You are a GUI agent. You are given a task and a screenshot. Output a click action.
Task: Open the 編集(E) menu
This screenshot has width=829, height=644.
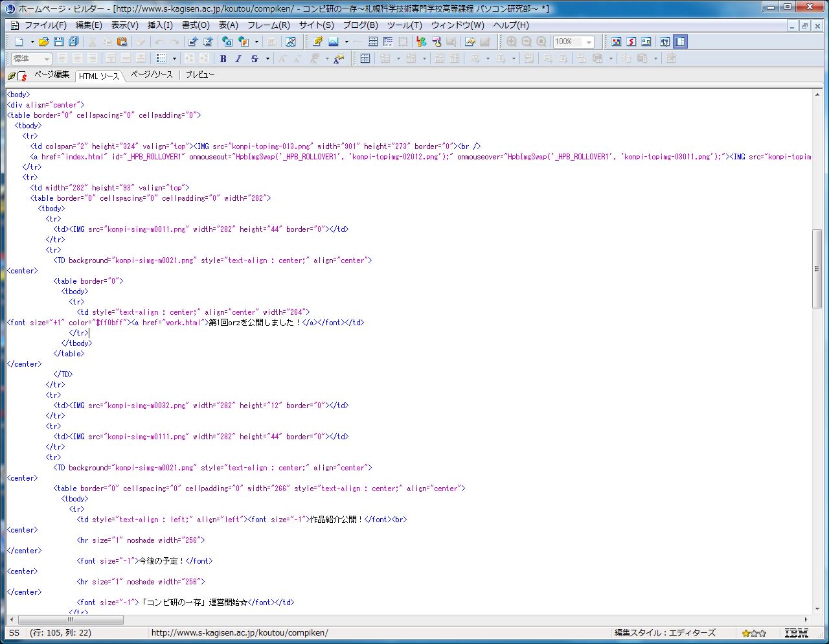tap(89, 25)
